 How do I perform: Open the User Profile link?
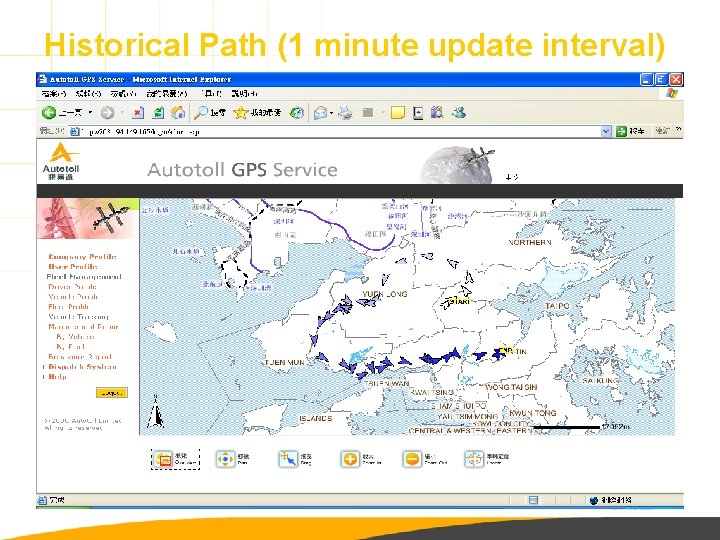click(73, 267)
